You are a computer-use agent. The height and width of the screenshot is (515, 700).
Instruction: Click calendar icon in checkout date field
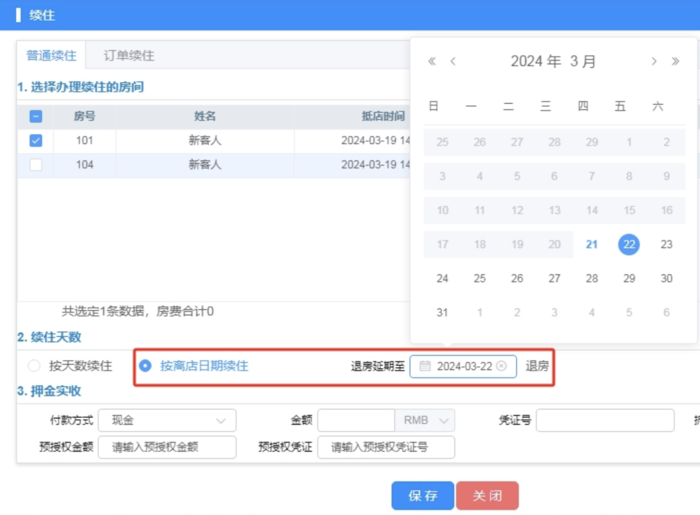(x=425, y=366)
